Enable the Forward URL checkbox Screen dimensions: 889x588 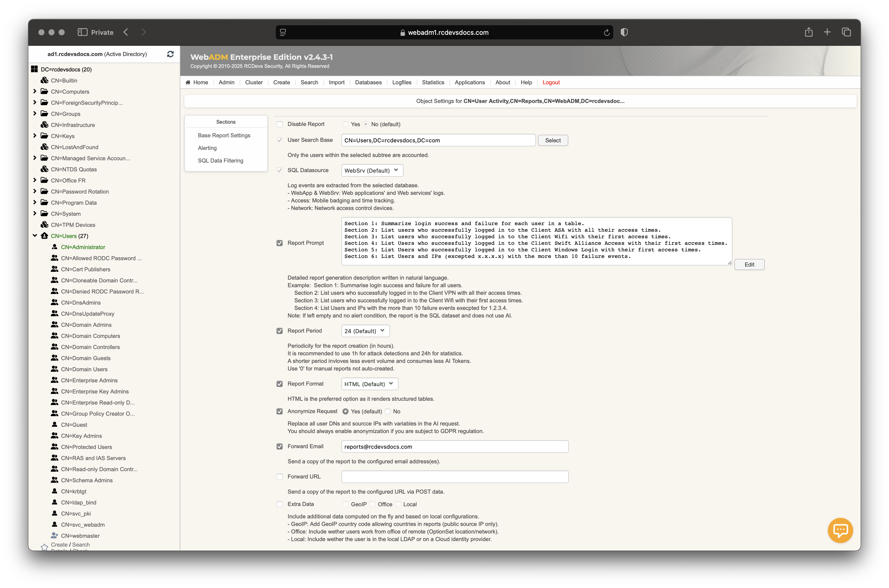[280, 477]
